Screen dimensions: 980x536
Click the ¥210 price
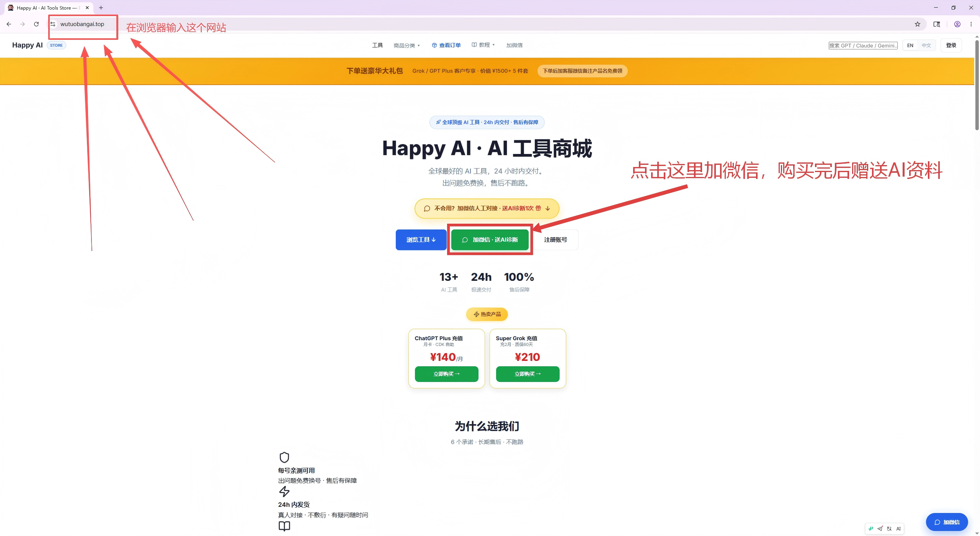(x=528, y=357)
